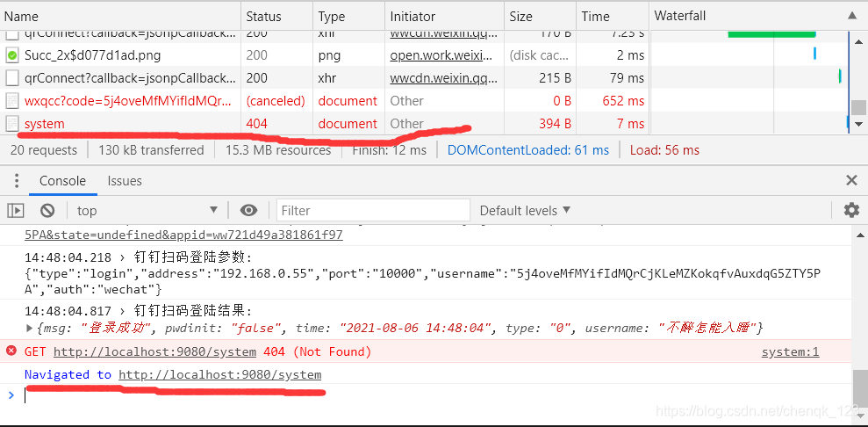Sort requests by Name column
This screenshot has height=427, width=868.
point(120,16)
